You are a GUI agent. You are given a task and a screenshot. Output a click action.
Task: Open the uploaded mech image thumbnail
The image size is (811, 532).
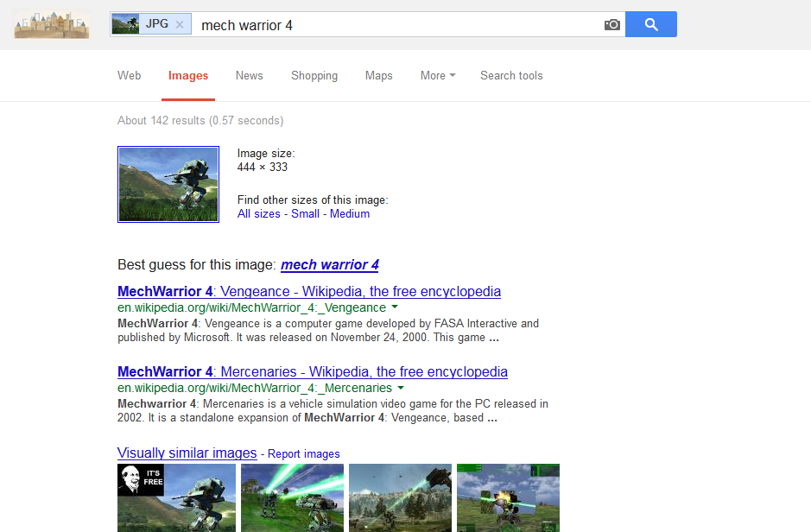tap(168, 184)
